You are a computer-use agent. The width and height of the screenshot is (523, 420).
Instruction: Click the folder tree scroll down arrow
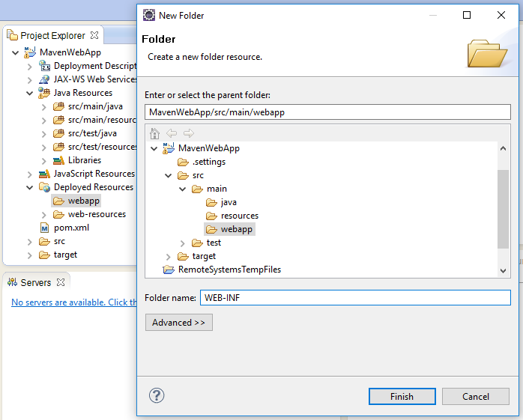(x=503, y=271)
